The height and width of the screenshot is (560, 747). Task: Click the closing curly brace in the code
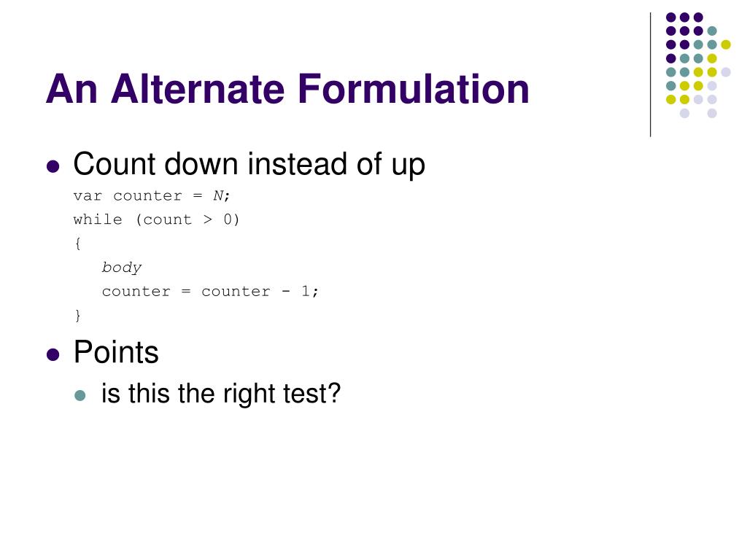coord(77,315)
